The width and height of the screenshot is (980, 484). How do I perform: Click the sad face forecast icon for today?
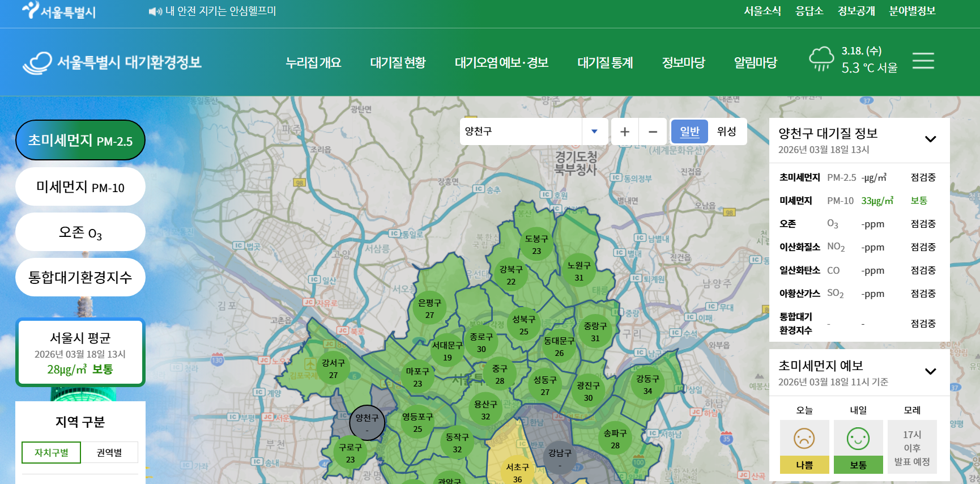pyautogui.click(x=804, y=438)
